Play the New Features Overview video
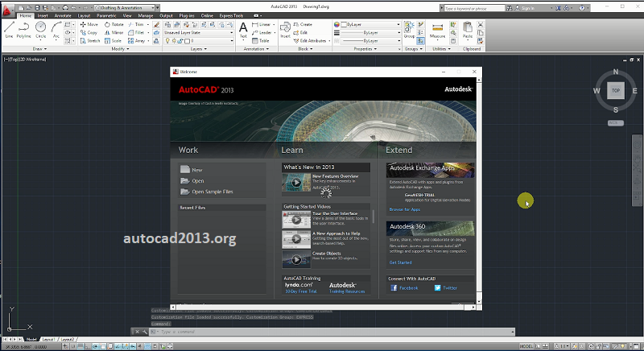Screen dimensions: 644x351 (296, 183)
